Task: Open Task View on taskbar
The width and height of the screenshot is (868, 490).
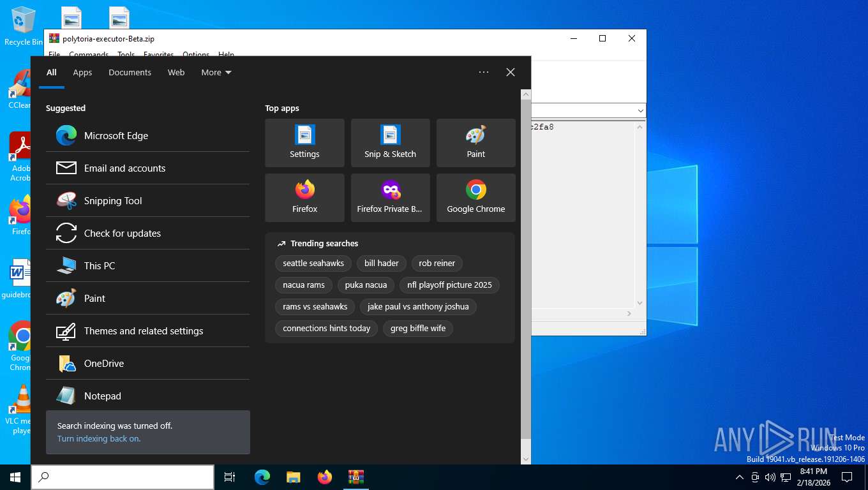Action: point(230,477)
